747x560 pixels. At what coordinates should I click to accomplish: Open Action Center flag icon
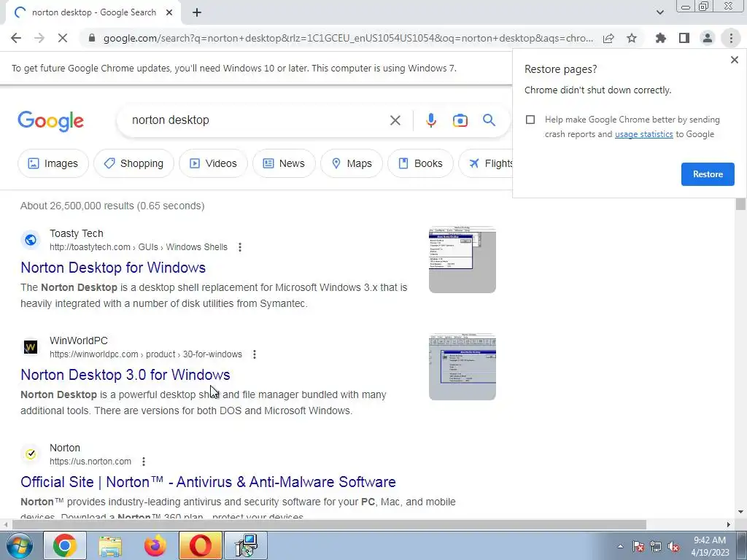(638, 546)
